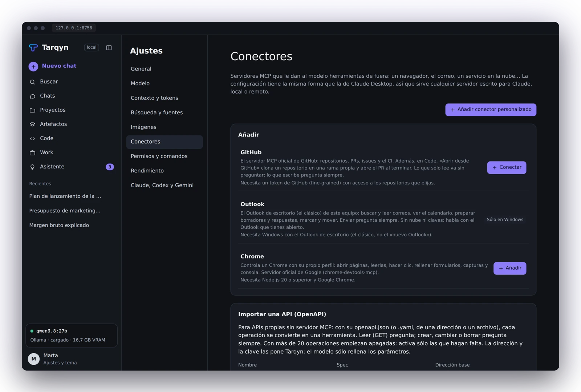
Task: Go to Contexto y tokens settings
Action: click(164, 98)
